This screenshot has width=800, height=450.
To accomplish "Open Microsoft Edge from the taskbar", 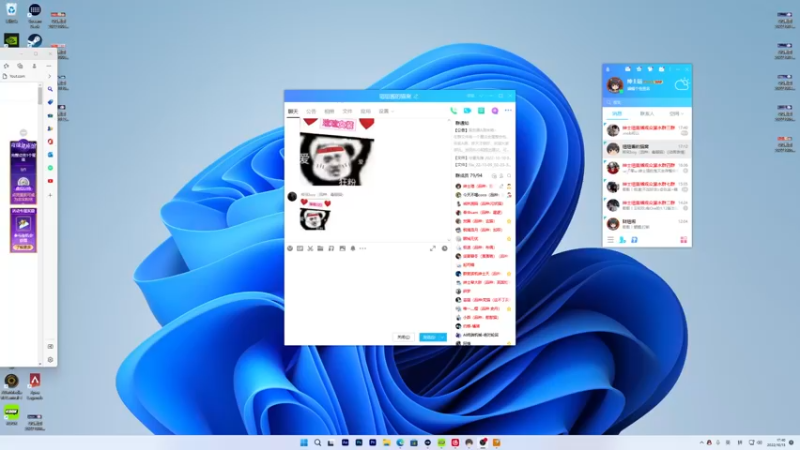I will tap(400, 442).
